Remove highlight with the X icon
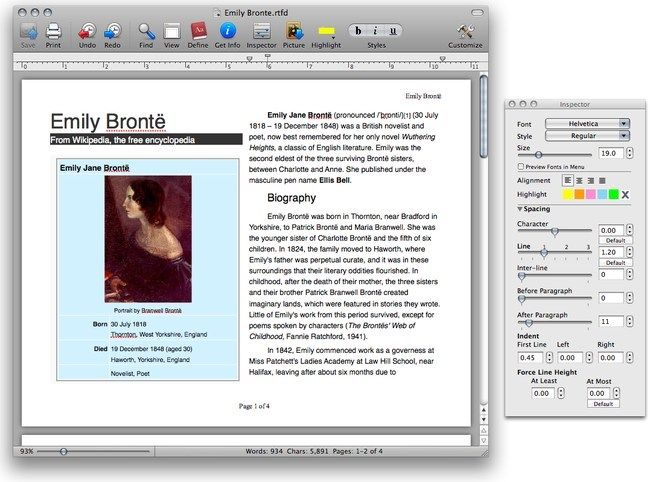 [625, 194]
